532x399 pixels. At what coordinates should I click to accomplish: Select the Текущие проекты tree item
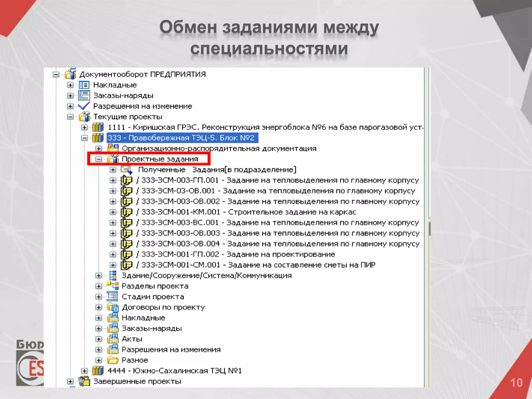click(128, 117)
